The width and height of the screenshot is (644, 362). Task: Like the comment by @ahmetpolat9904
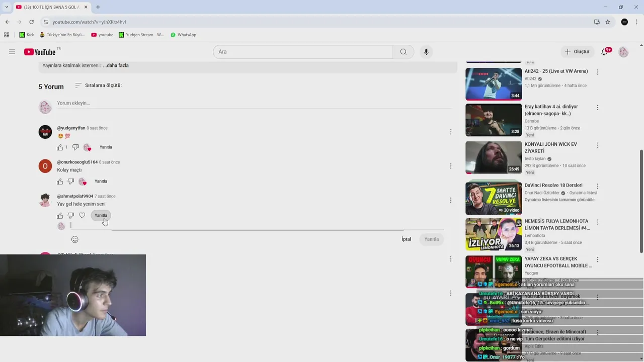point(60,216)
